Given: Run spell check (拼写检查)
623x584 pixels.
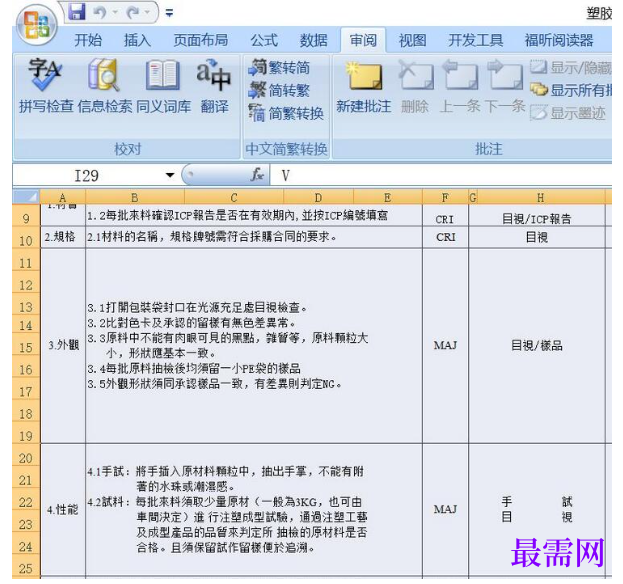Looking at the screenshot, I should 46,87.
